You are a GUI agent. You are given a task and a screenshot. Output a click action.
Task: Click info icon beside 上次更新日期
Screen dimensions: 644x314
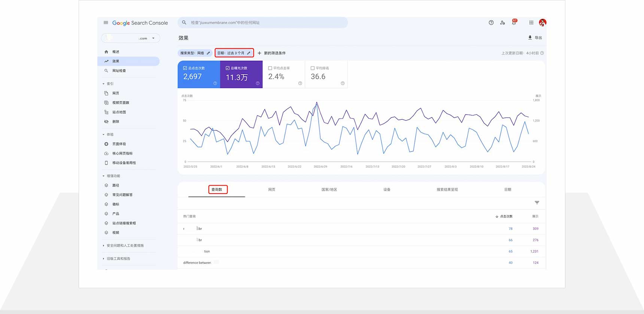point(542,53)
